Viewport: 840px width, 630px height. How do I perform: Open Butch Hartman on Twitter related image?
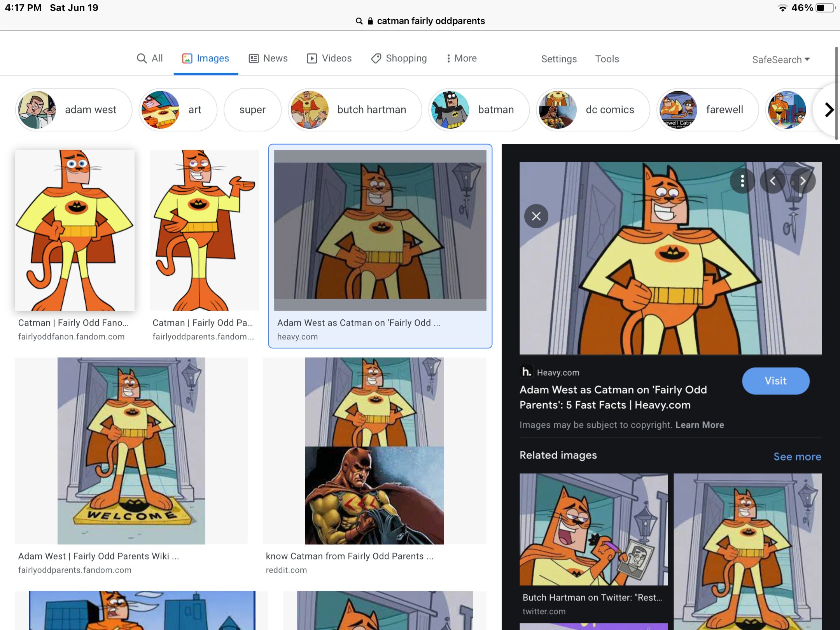593,529
